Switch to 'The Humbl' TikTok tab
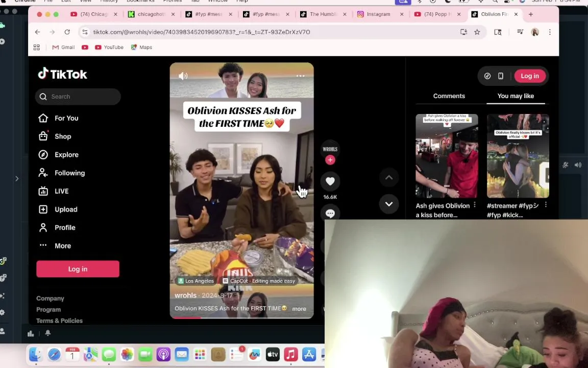588x368 pixels. (323, 14)
